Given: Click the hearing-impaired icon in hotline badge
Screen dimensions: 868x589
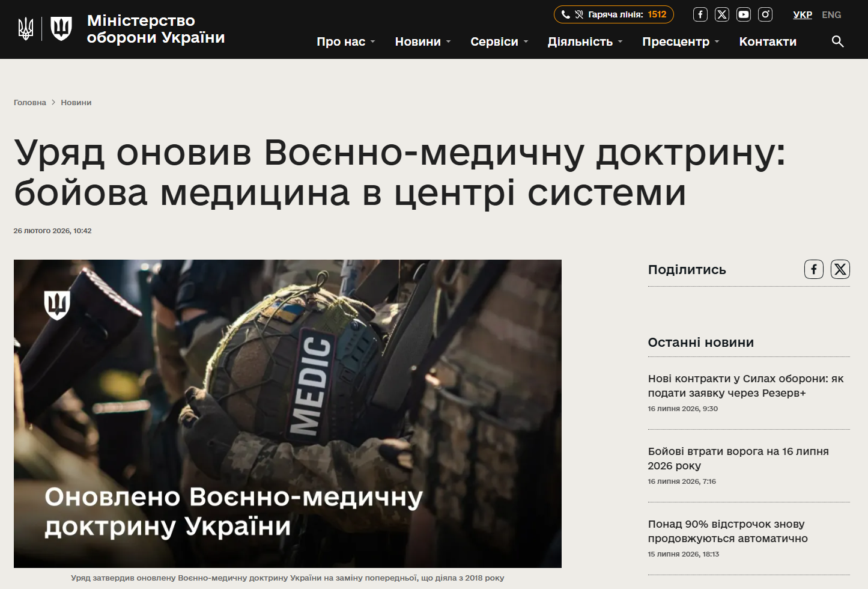Looking at the screenshot, I should pos(579,14).
